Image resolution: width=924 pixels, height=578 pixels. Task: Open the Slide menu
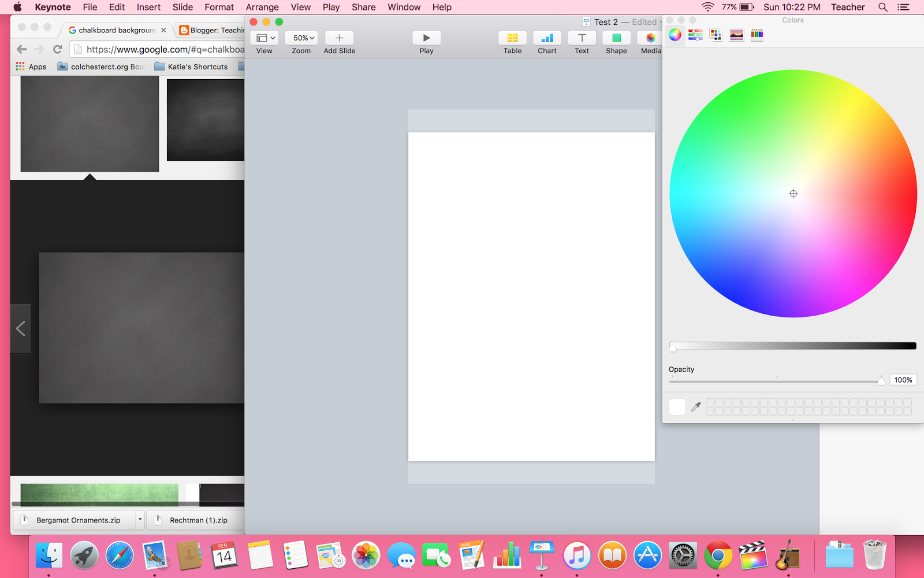(182, 7)
